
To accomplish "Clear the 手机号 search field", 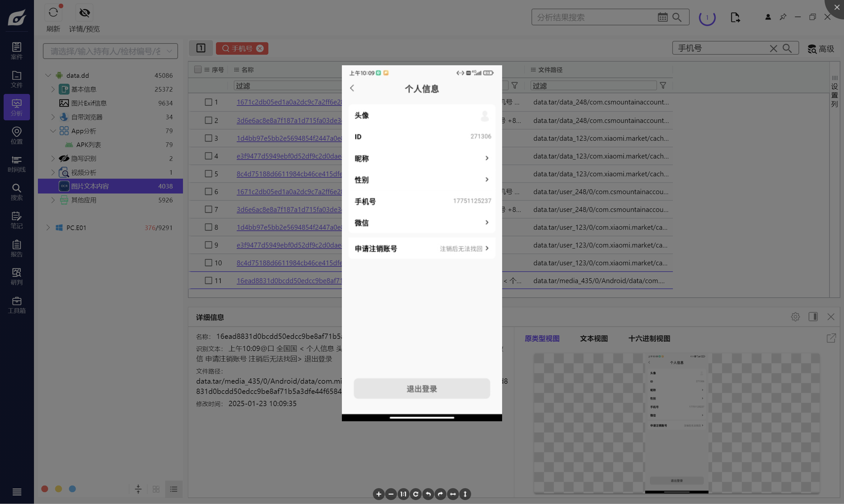I will pos(773,48).
